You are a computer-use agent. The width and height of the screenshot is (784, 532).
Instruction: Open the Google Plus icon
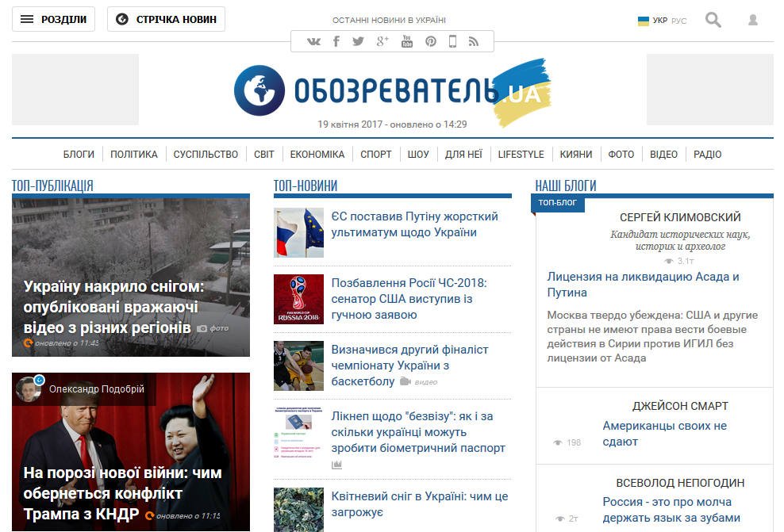[x=382, y=41]
